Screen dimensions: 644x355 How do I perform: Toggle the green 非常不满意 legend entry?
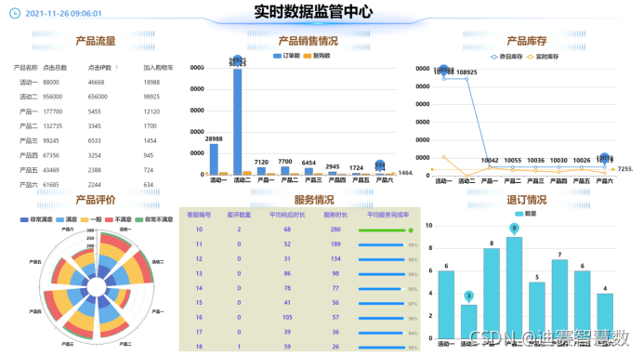154,219
